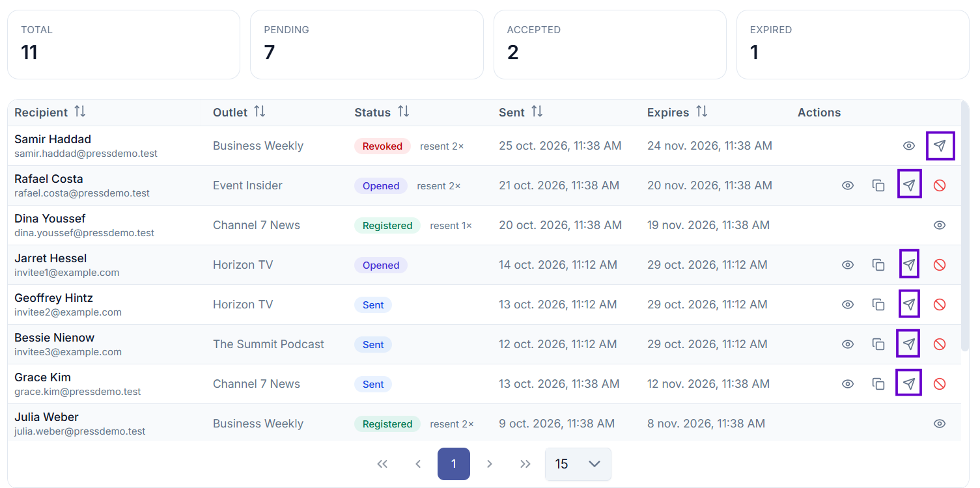Revoke Bessie Nienow's invitation
This screenshot has width=980, height=488.
point(940,344)
